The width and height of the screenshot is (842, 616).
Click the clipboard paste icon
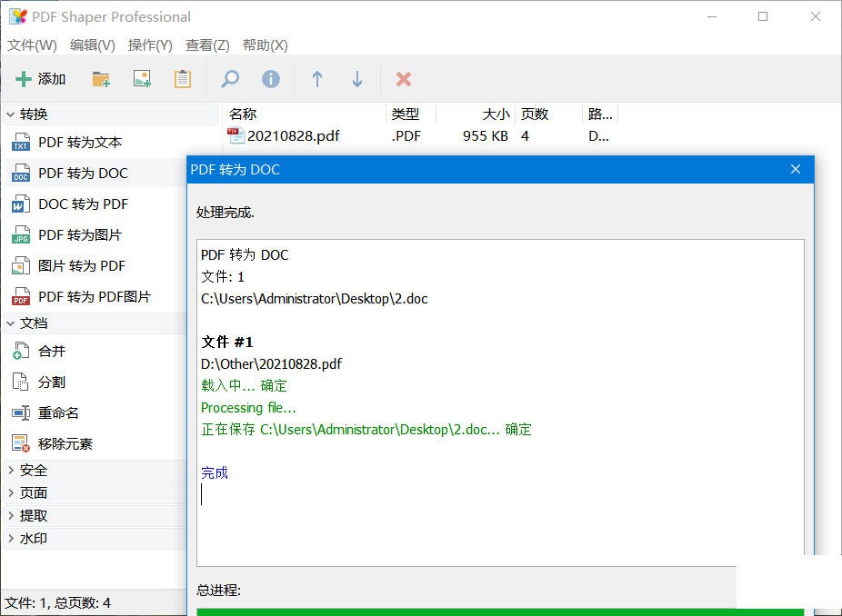point(183,79)
